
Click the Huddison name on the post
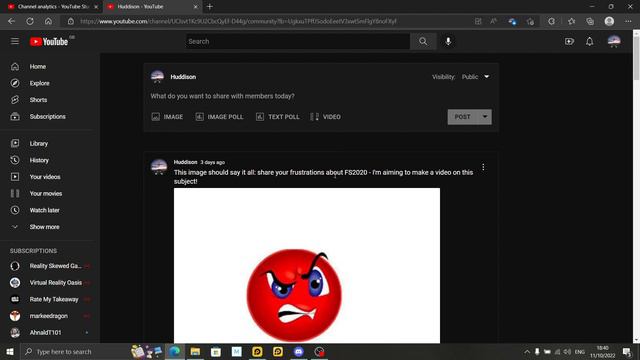(x=185, y=162)
